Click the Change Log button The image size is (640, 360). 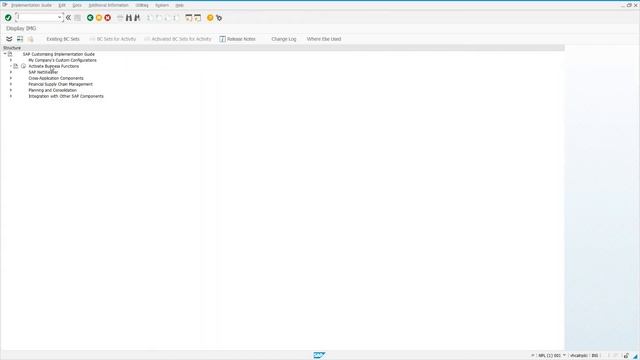[284, 39]
